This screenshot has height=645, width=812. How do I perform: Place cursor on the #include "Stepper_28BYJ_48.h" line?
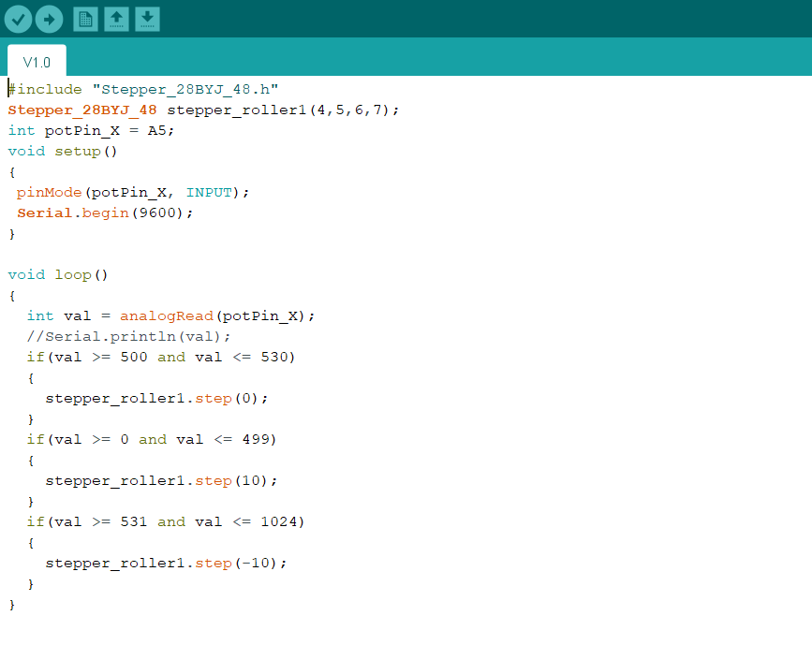tap(140, 89)
